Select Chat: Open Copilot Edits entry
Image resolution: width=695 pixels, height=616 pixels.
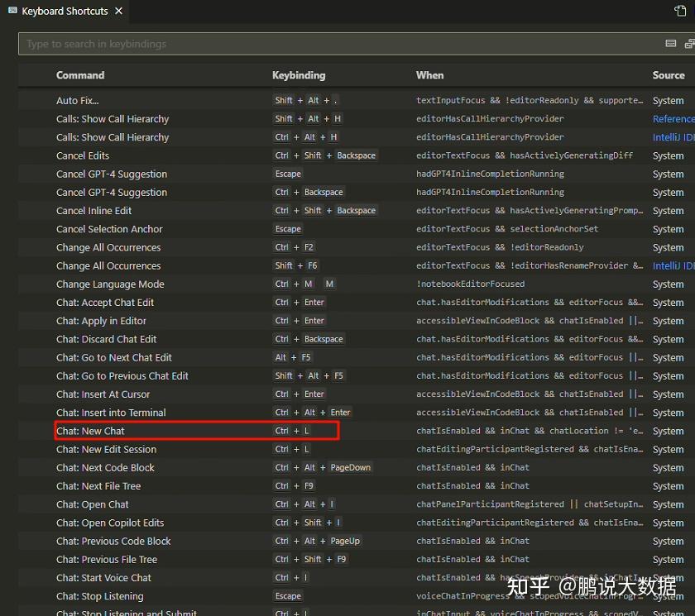110,523
